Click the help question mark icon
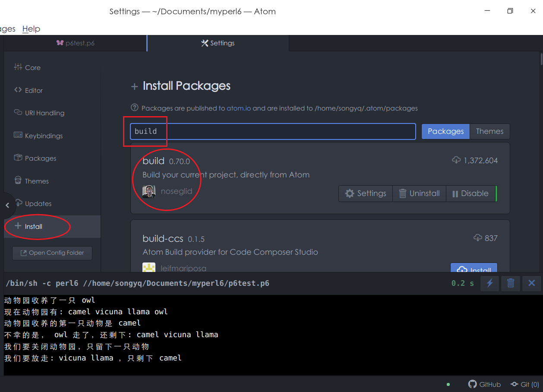543x392 pixels. tap(135, 108)
